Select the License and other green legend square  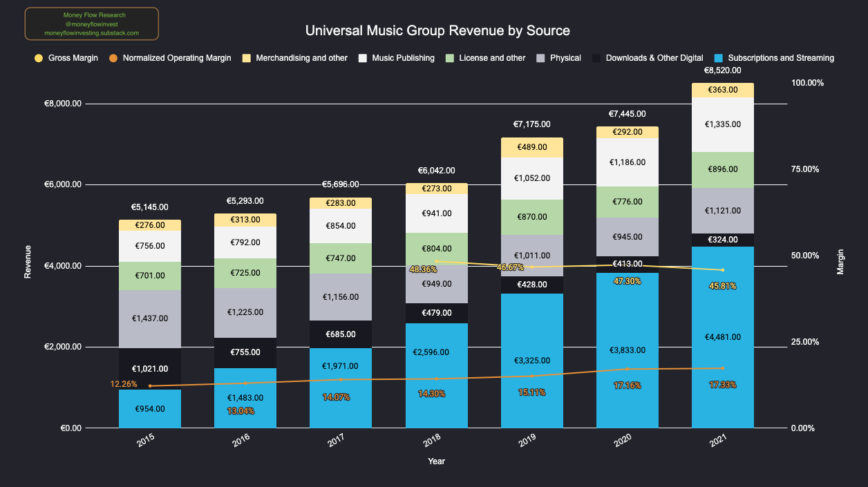pos(450,58)
